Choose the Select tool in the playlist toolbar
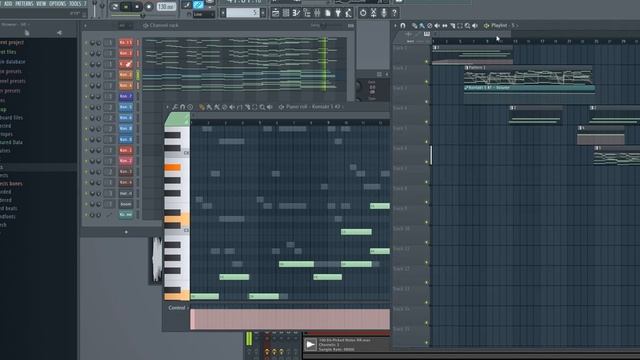 coord(460,25)
